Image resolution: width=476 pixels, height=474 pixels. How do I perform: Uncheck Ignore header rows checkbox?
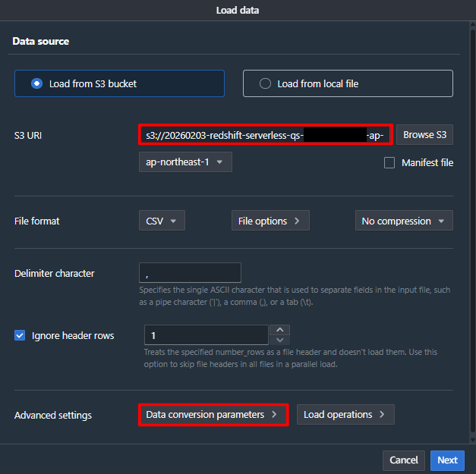[20, 335]
